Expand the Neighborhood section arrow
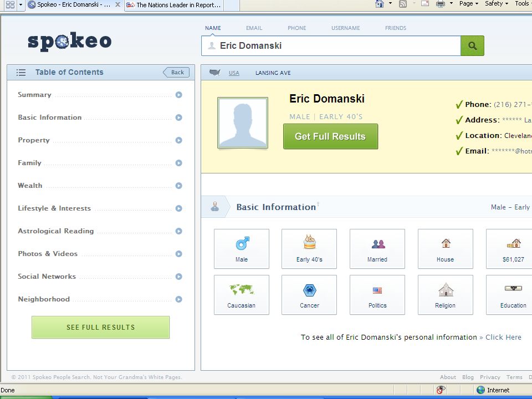Screen dimensions: 532x399 point(179,299)
